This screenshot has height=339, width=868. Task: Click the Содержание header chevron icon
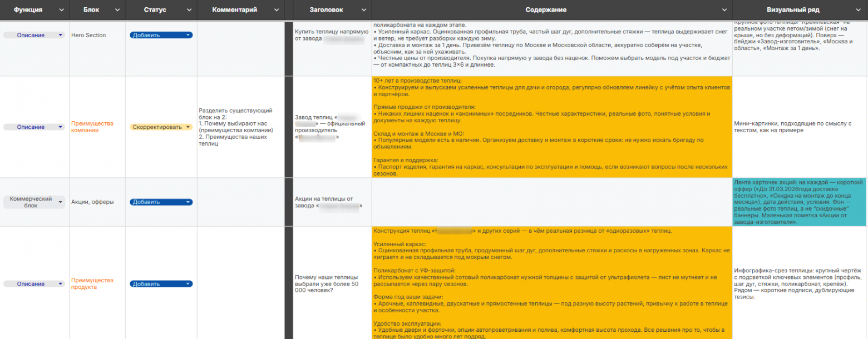point(724,10)
